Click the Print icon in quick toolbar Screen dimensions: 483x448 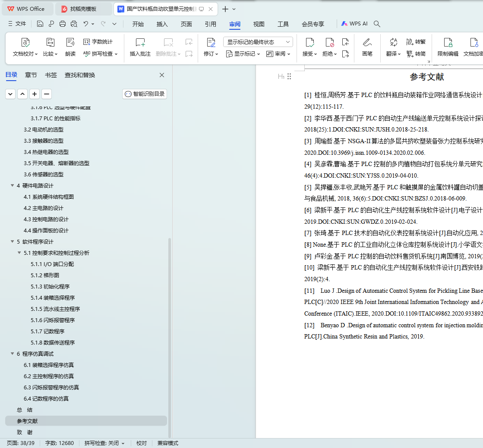coord(63,24)
